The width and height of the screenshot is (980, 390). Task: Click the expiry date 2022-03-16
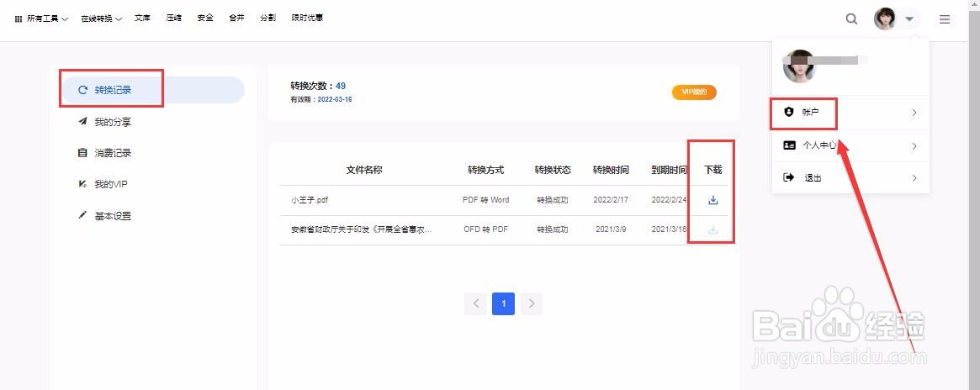tap(335, 99)
